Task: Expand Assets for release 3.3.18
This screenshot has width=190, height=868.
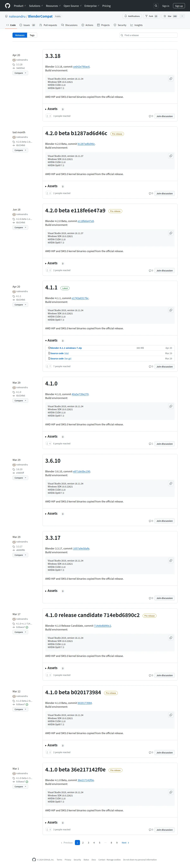Action: [x=52, y=109]
